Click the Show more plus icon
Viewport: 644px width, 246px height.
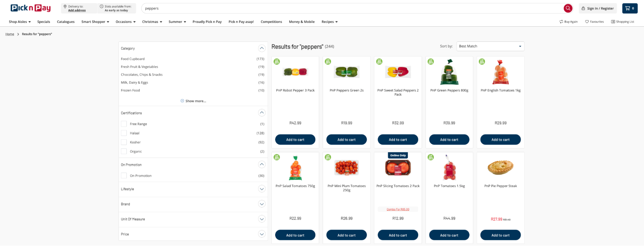click(182, 101)
